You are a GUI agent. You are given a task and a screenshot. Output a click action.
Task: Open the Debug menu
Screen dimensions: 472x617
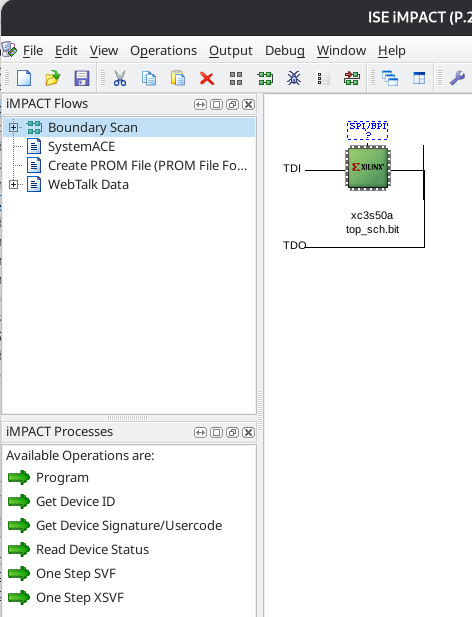click(285, 51)
